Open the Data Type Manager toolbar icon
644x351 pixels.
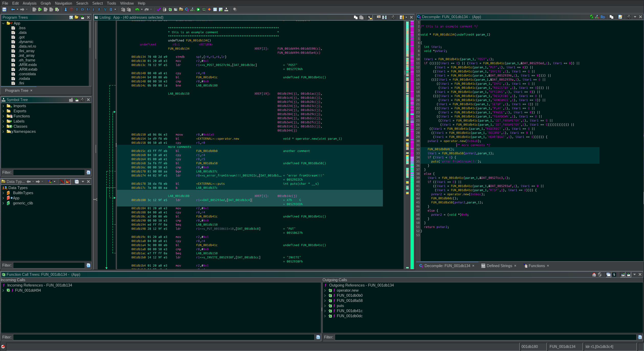(181, 9)
